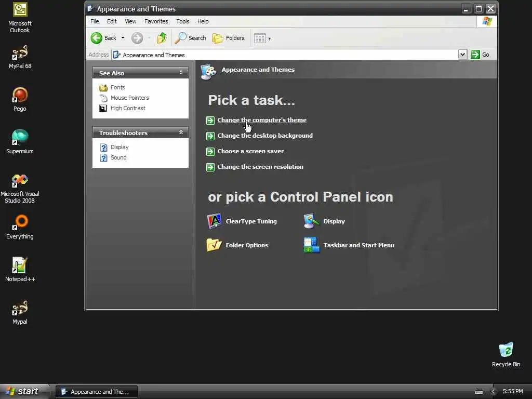
Task: Click arrow icon beside screen resolution task
Action: [210, 167]
